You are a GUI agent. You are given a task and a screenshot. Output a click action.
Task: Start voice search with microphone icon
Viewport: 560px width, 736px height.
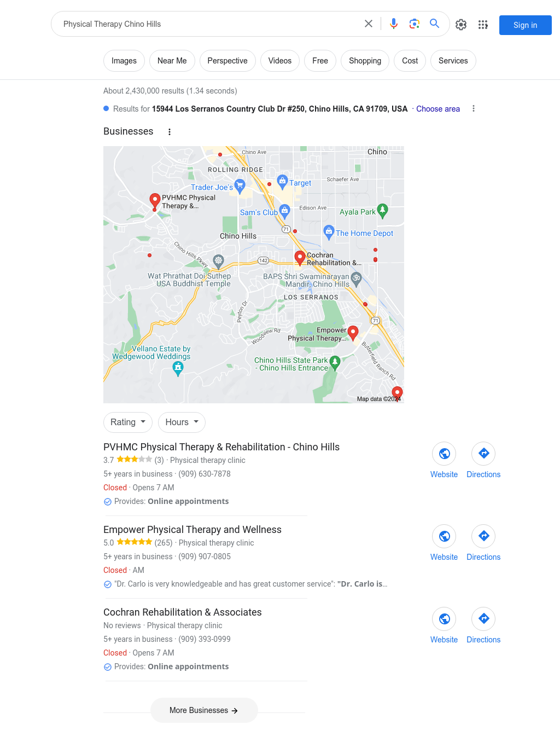(x=394, y=24)
